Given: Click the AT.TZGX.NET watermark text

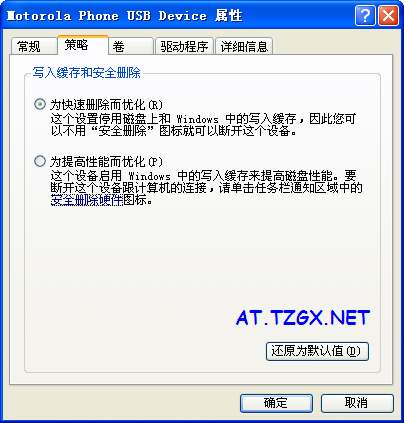Looking at the screenshot, I should 303,317.
